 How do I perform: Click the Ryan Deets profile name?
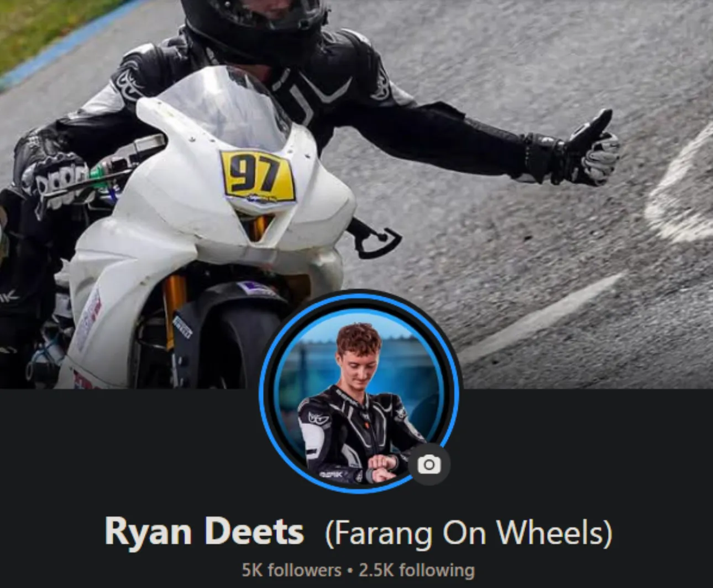pyautogui.click(x=204, y=531)
